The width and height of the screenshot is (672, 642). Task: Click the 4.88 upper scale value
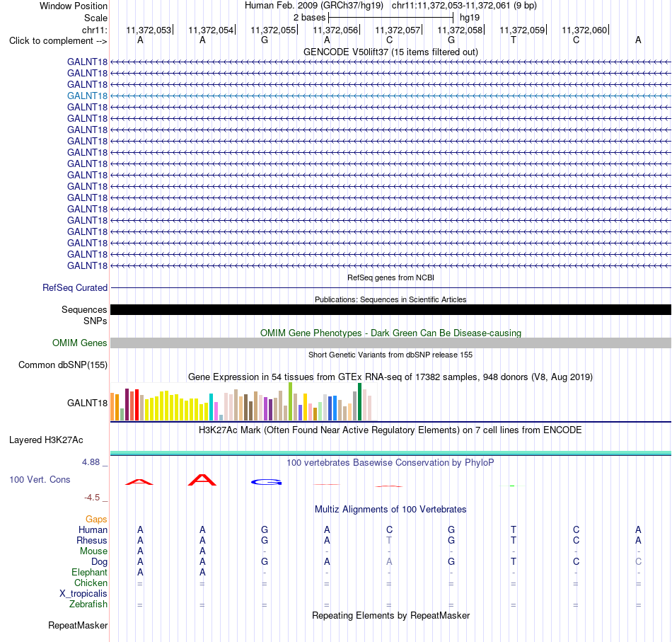(91, 462)
